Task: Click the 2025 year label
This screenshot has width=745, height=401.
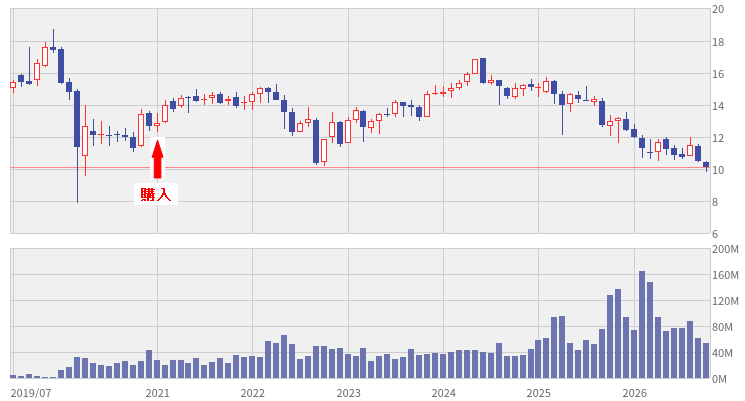Action: click(x=538, y=393)
